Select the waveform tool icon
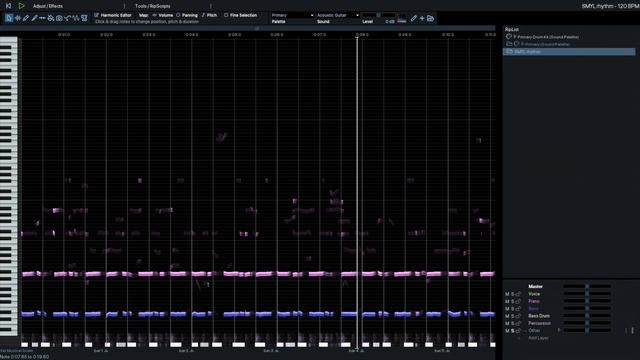 point(76,18)
